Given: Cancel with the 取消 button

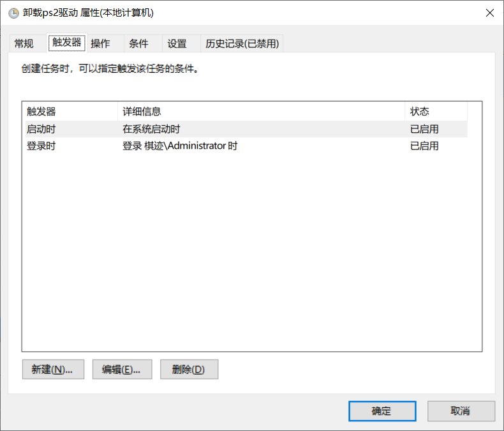Looking at the screenshot, I should pyautogui.click(x=461, y=411).
